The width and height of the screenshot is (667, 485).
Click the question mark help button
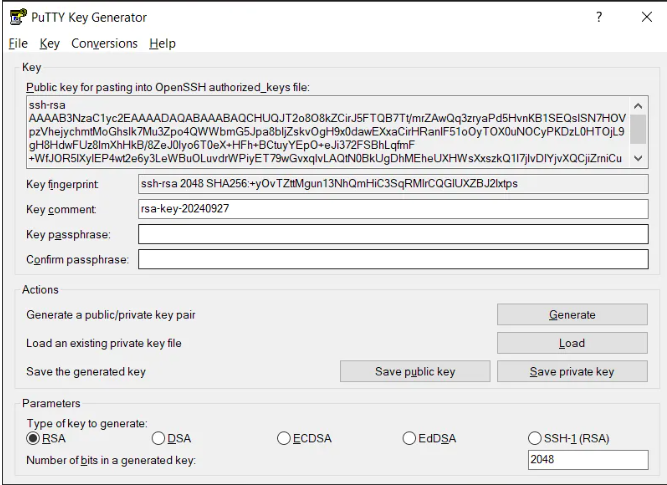(599, 17)
